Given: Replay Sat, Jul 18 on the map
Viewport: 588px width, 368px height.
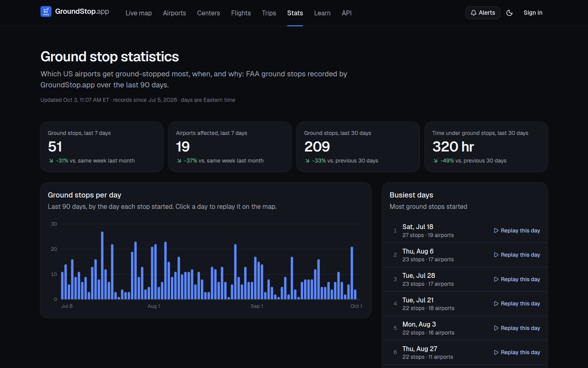Looking at the screenshot, I should [517, 231].
